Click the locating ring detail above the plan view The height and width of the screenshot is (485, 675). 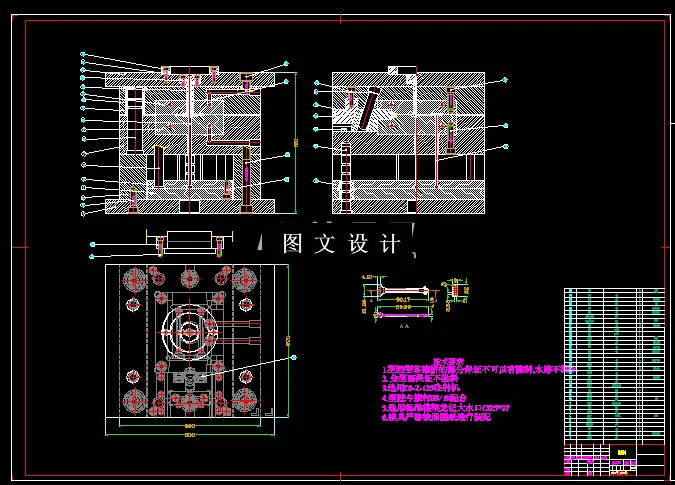pos(189,244)
